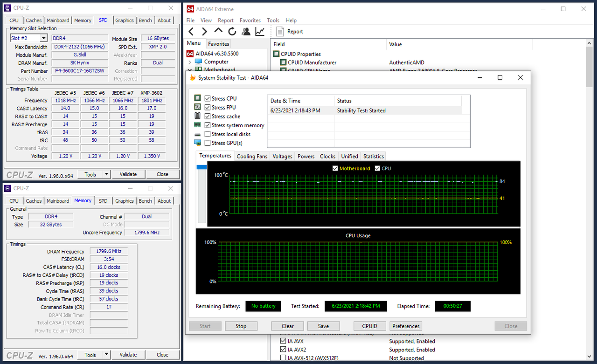Hide Motherboard temperature graph line
Image resolution: width=597 pixels, height=364 pixels.
pyautogui.click(x=335, y=168)
